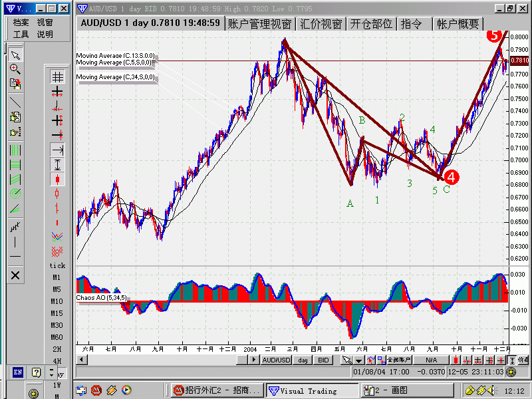Toggle vertical autoscale button in side toolbar
The image size is (532, 399).
[x=57, y=164]
